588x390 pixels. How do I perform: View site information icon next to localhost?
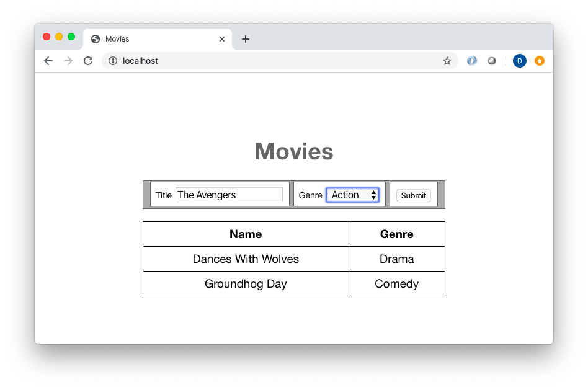113,61
